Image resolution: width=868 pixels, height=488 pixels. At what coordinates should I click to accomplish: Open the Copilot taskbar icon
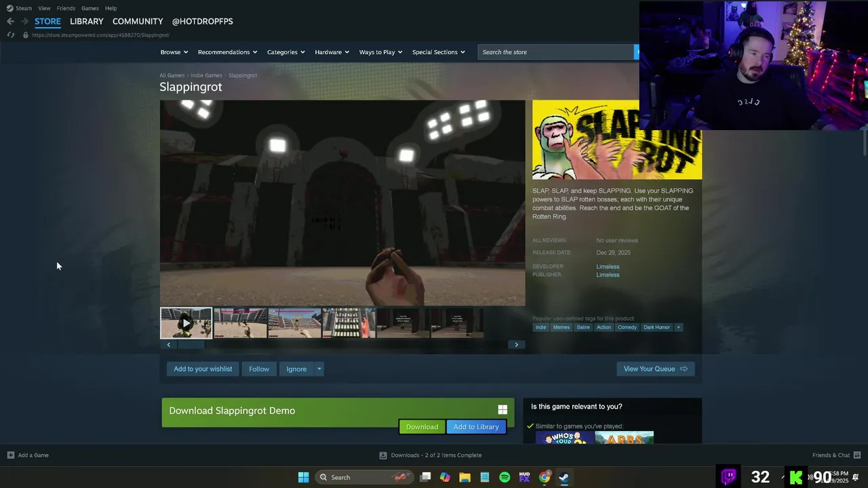click(445, 477)
